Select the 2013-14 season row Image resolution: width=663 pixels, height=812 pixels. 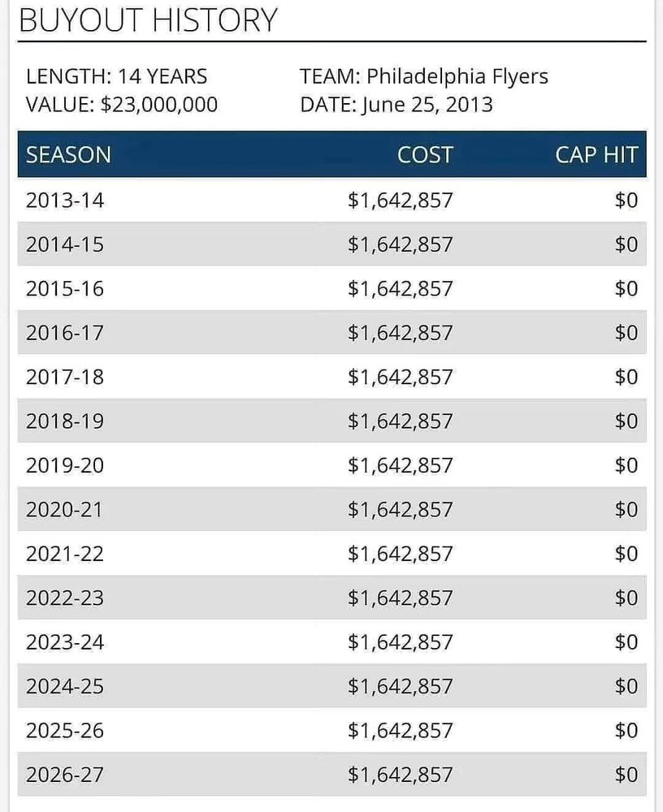(x=331, y=200)
